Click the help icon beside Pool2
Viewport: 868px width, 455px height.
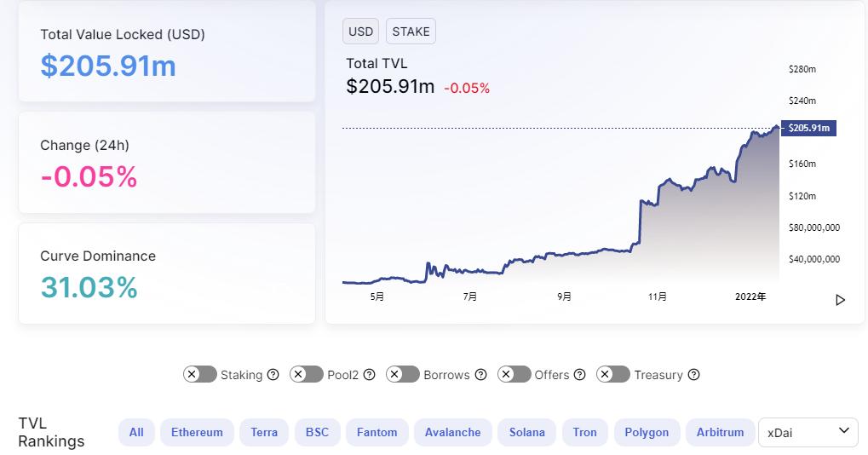point(370,375)
